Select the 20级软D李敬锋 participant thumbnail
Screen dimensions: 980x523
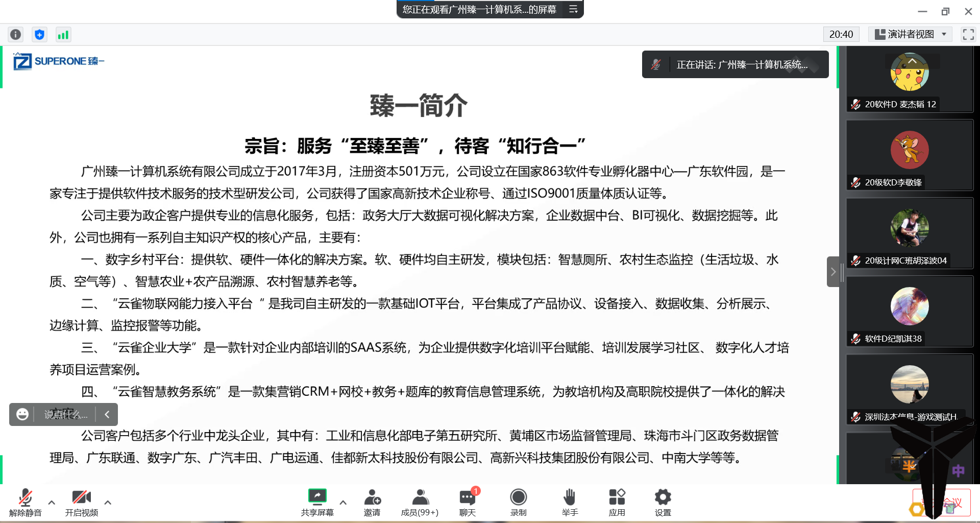coord(910,155)
